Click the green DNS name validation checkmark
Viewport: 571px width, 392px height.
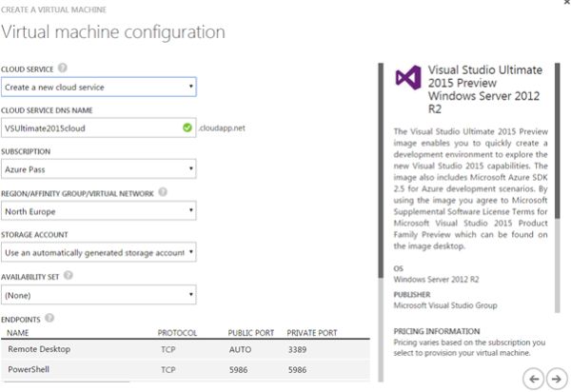189,127
